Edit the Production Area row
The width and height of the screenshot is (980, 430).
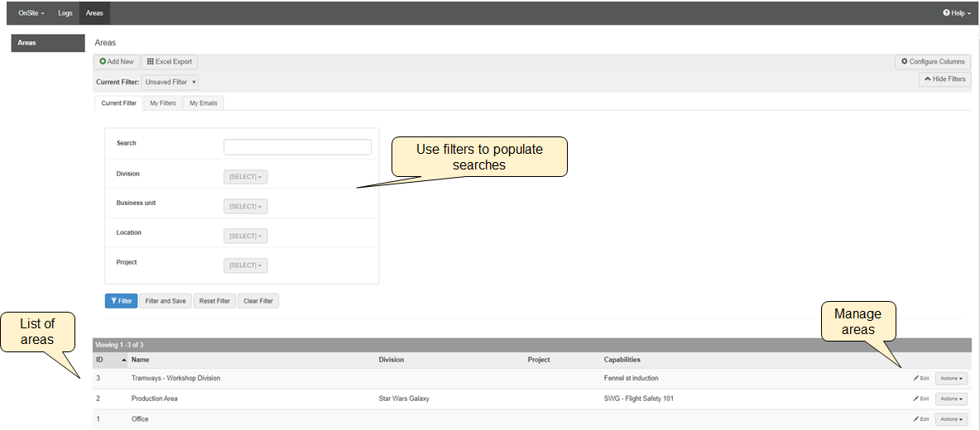[x=921, y=399]
